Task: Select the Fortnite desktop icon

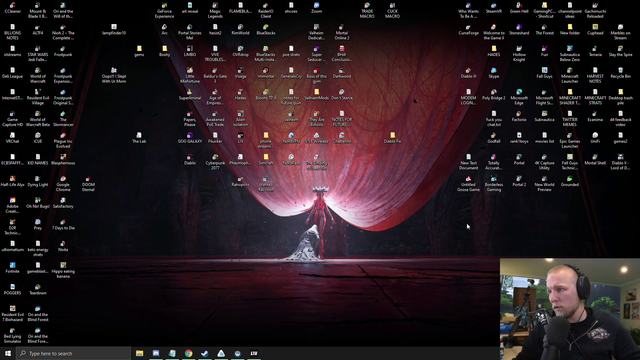Action: [x=13, y=268]
